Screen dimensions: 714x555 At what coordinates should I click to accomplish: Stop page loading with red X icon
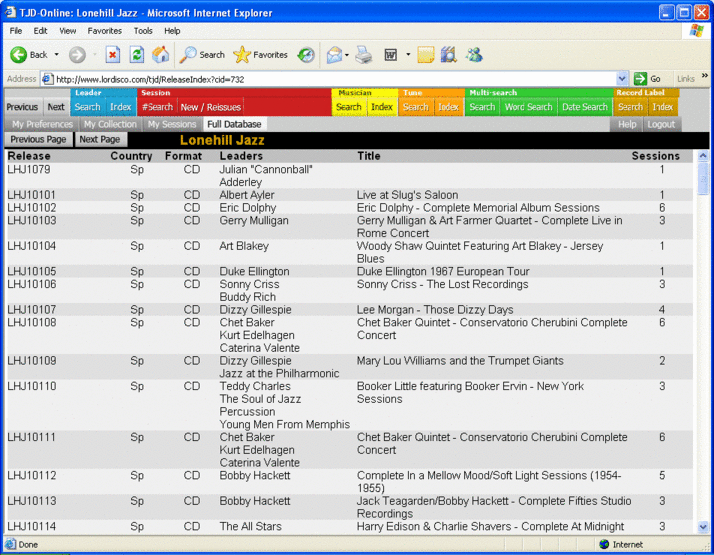[112, 55]
